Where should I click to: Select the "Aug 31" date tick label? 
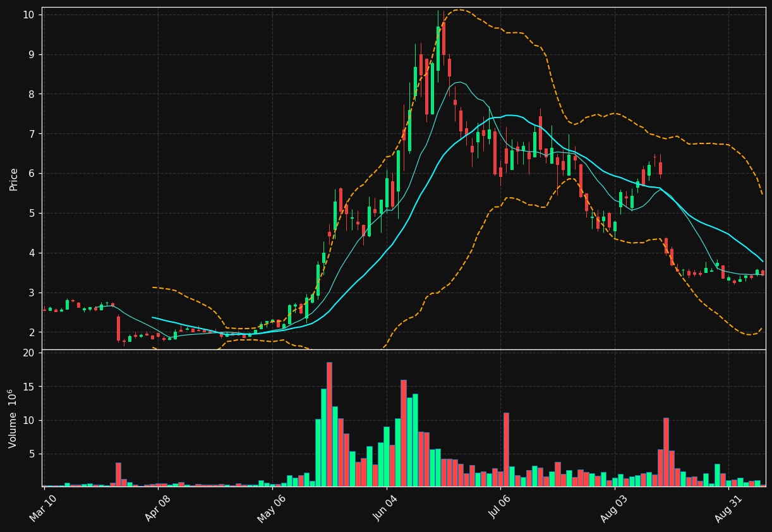click(728, 508)
